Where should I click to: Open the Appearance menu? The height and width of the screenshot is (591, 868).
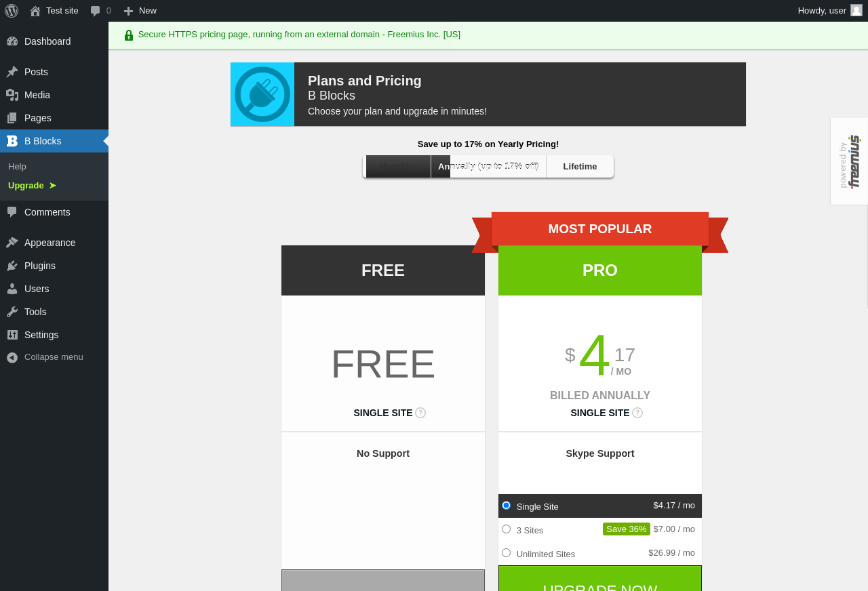54,243
